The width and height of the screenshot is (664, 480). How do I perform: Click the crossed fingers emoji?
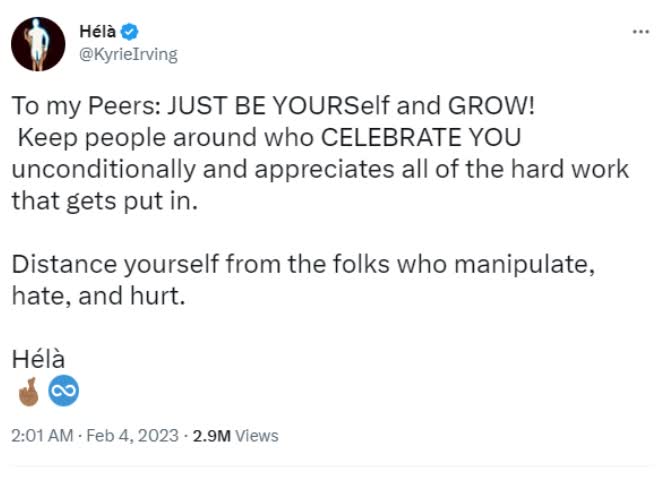tap(28, 391)
